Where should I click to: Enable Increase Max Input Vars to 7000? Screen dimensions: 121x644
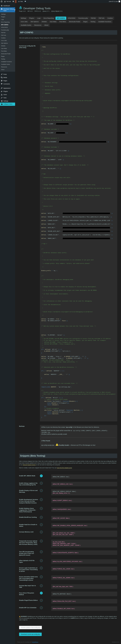[41, 586]
